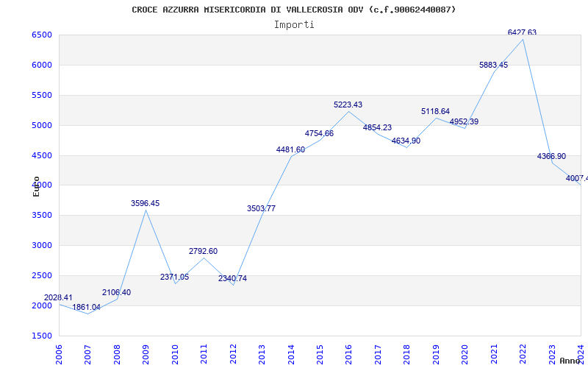Click the Euro axis label
Image resolution: width=588 pixels, height=368 pixels.
click(x=36, y=187)
